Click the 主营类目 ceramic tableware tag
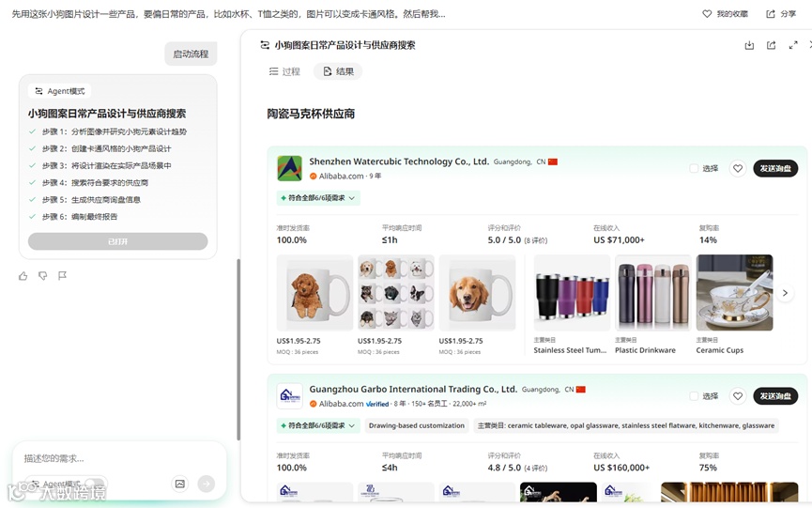The image size is (812, 508). coord(626,425)
